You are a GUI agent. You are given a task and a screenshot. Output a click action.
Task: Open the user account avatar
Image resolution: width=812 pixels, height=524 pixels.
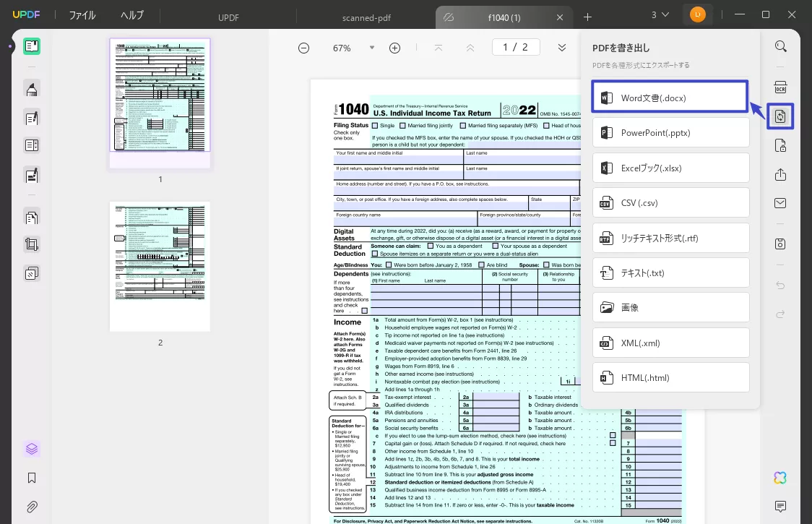pos(698,14)
